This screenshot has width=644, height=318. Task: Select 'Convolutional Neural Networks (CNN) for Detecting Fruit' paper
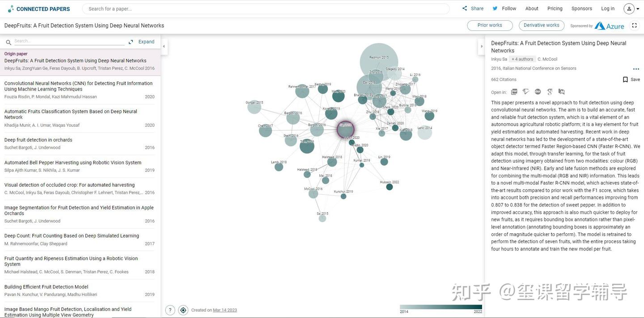click(x=80, y=90)
